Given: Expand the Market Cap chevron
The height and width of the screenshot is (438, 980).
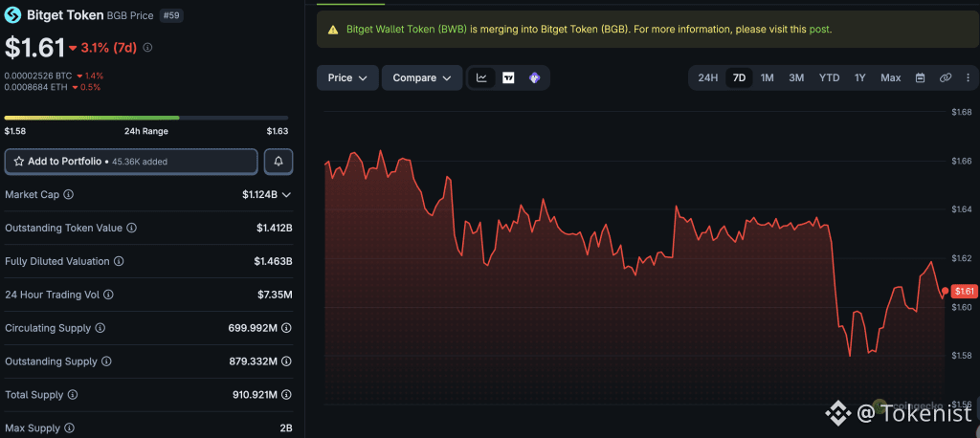Looking at the screenshot, I should click(286, 195).
